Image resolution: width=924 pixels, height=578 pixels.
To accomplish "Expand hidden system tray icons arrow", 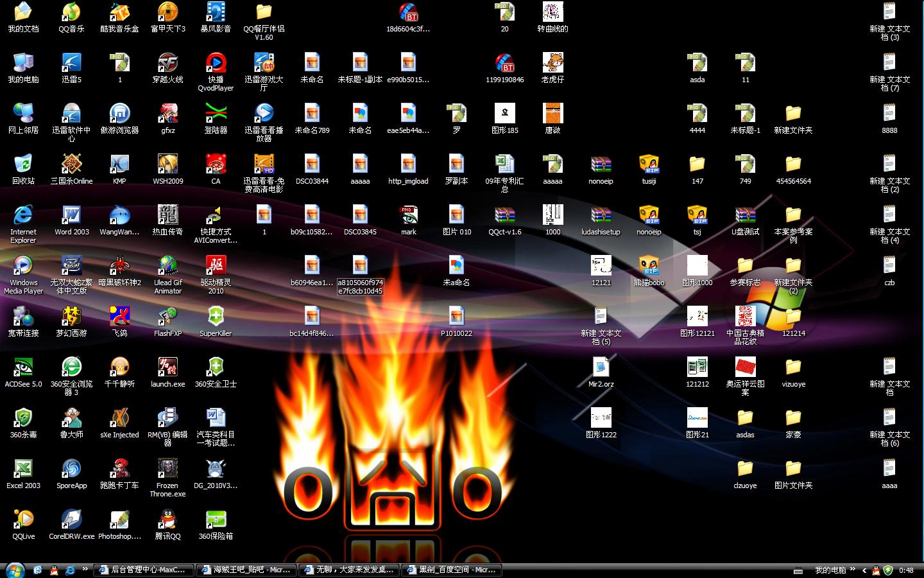I will (864, 570).
